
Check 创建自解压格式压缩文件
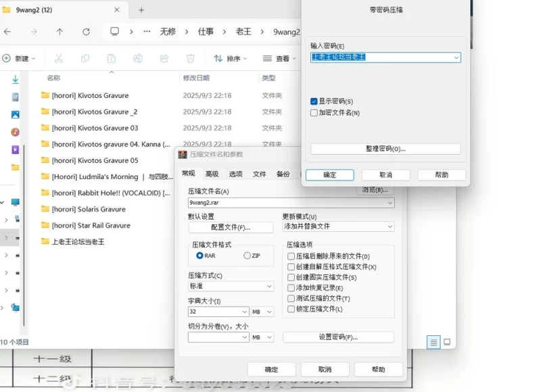click(291, 267)
